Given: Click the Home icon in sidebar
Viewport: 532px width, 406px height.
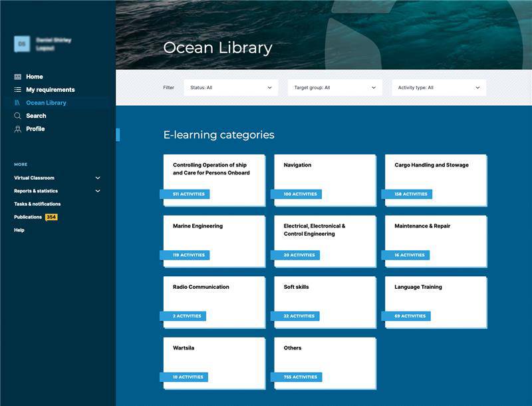Looking at the screenshot, I should click(18, 77).
